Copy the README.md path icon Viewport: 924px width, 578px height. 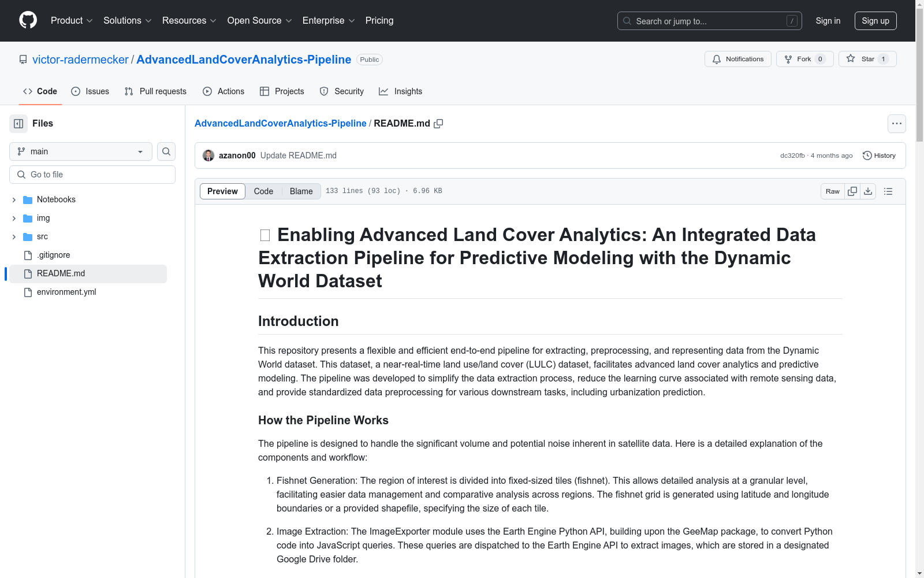439,124
